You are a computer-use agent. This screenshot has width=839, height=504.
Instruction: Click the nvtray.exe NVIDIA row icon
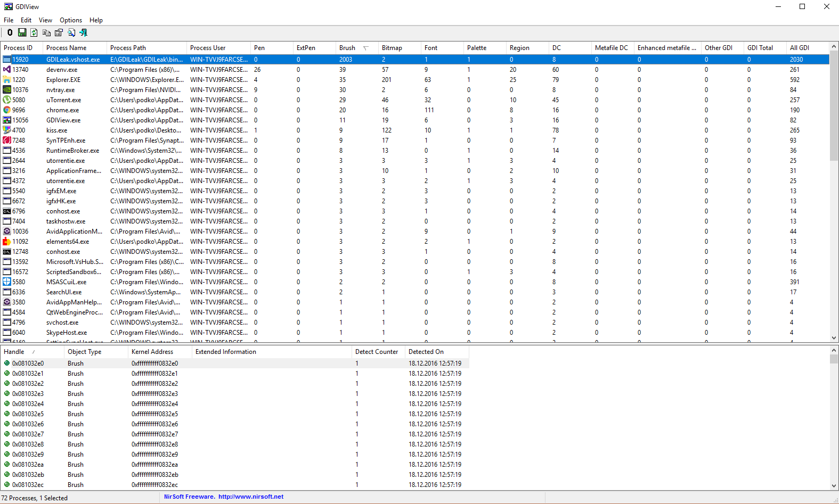pos(7,90)
